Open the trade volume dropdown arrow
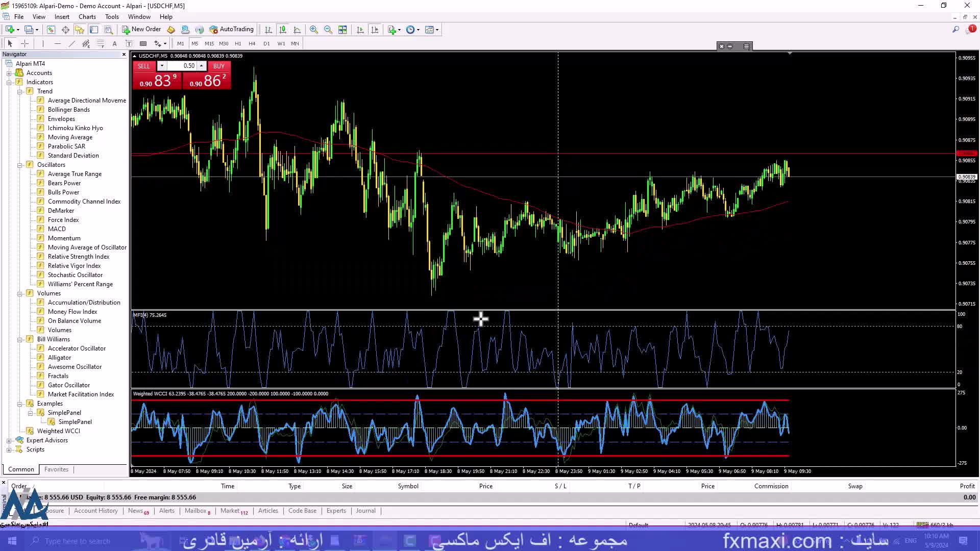The width and height of the screenshot is (980, 551). [162, 66]
